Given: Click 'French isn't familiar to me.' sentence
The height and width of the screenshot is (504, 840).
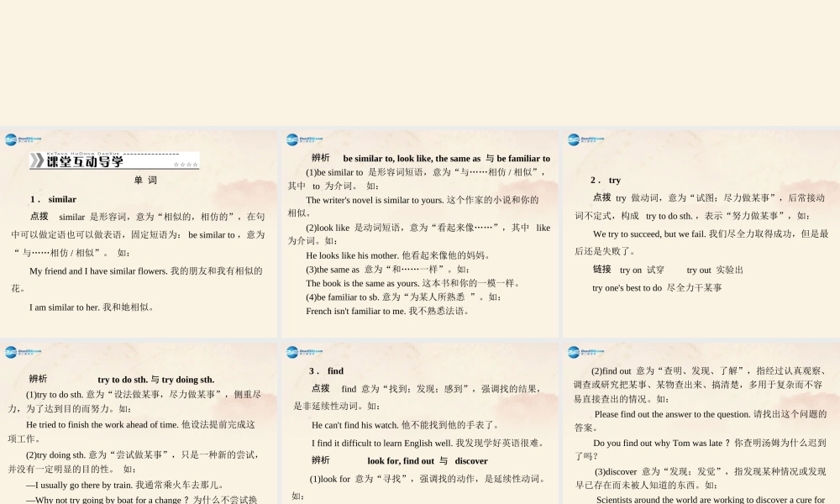Looking at the screenshot, I should (355, 311).
